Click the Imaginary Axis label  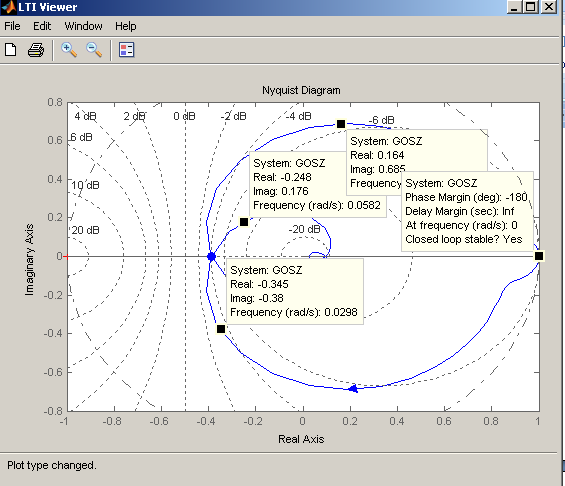pyautogui.click(x=29, y=259)
